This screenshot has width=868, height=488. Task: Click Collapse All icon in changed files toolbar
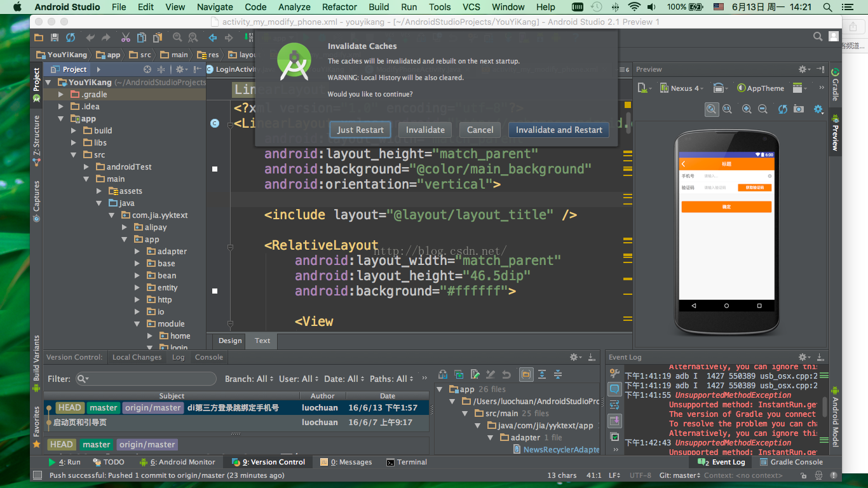pos(558,374)
